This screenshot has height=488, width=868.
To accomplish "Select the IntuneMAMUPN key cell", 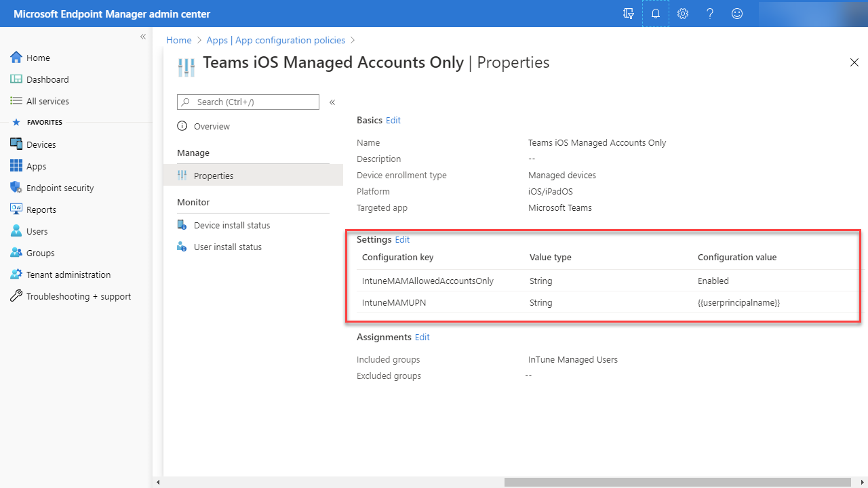I will tap(394, 302).
